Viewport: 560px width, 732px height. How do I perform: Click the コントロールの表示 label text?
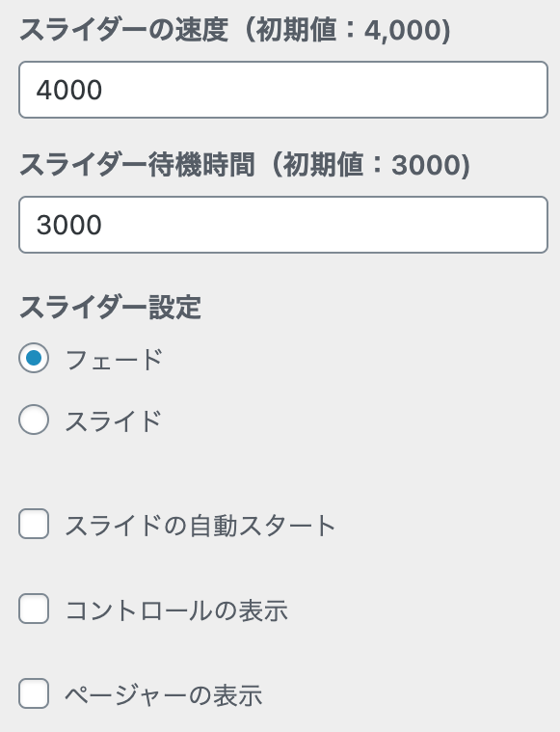pos(176,610)
